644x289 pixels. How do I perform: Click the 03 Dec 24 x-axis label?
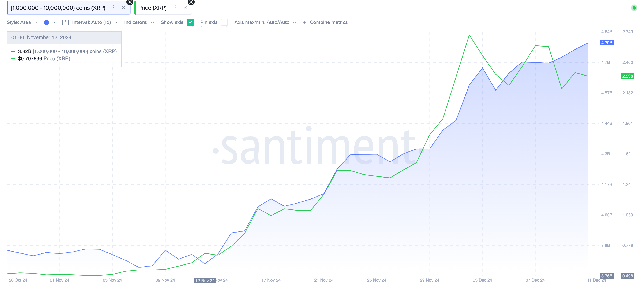coord(482,280)
